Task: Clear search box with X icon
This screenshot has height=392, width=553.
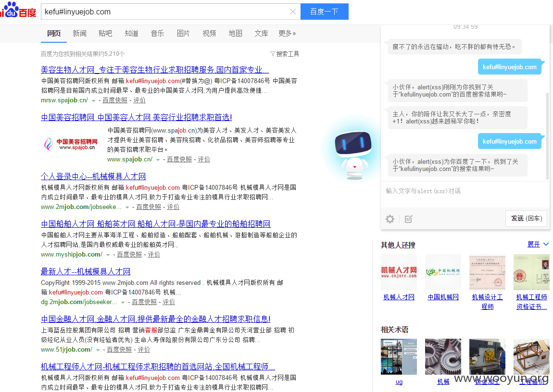Action: pos(293,12)
